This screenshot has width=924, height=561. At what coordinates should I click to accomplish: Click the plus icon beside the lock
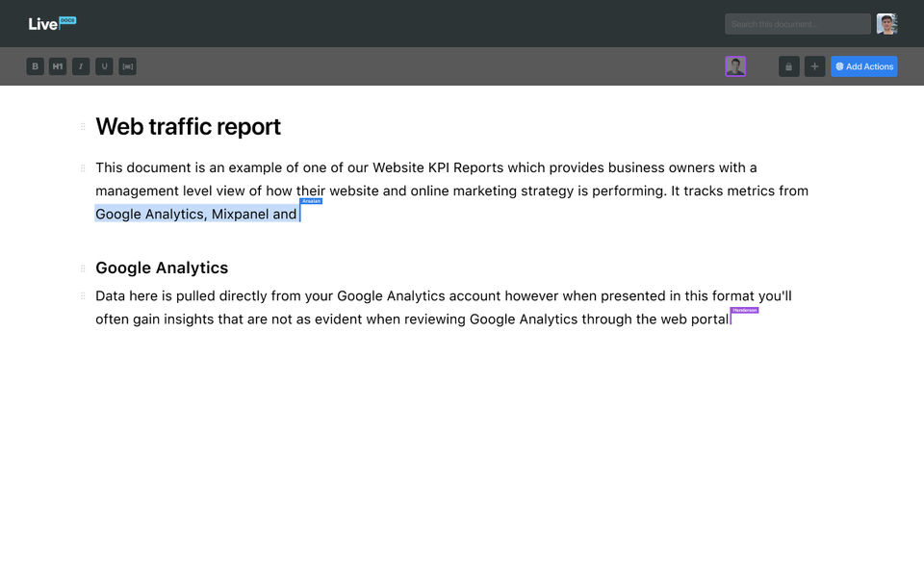tap(815, 66)
